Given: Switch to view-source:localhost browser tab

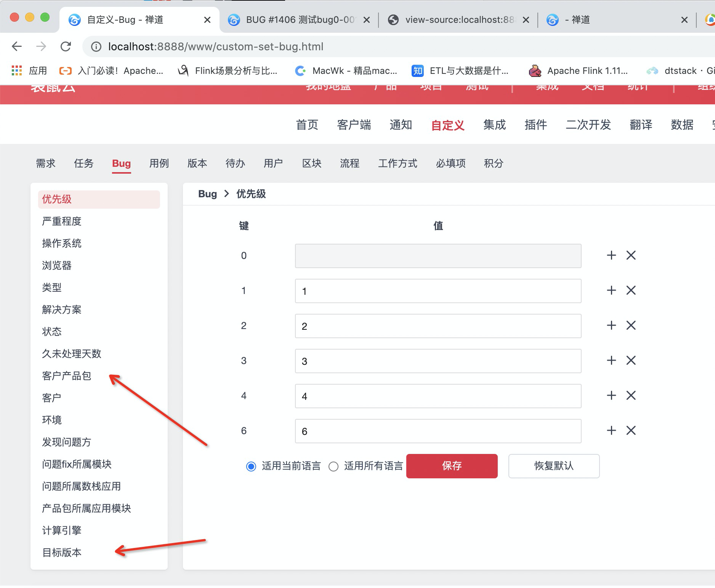Looking at the screenshot, I should (458, 20).
